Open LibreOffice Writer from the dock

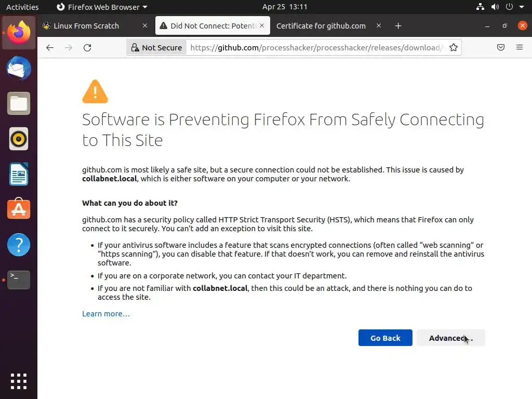19,174
